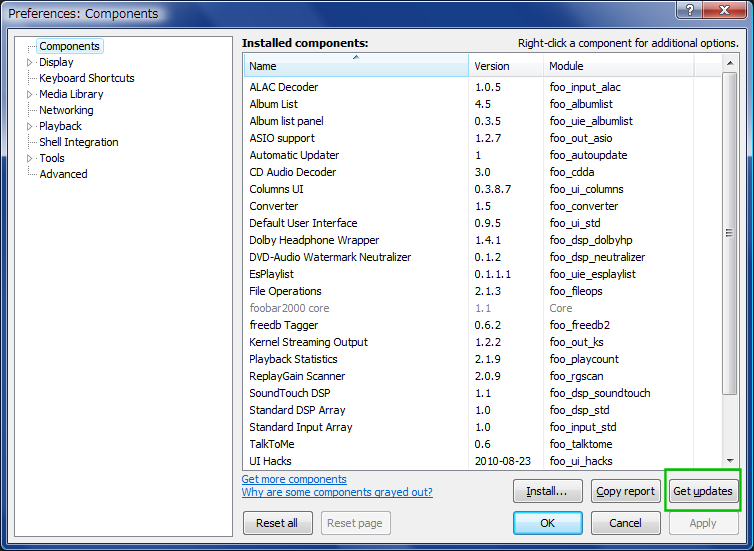
Task: Open Shell Integration preferences
Action: click(x=79, y=142)
